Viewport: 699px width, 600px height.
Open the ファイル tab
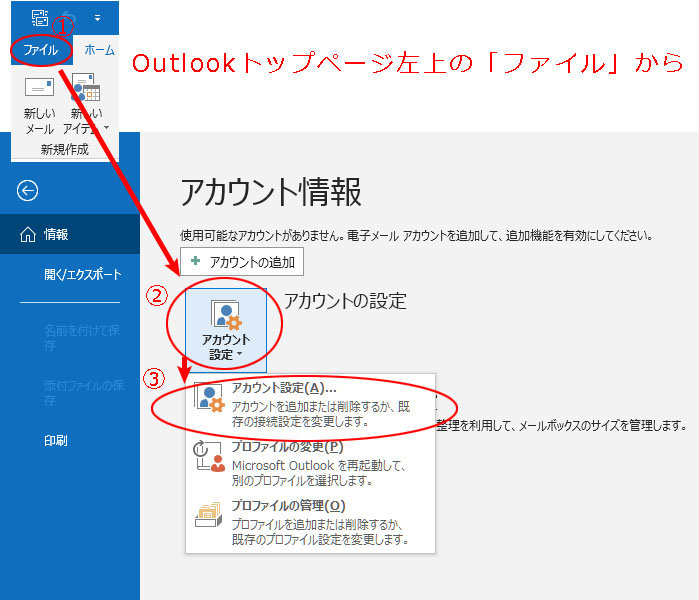point(40,50)
